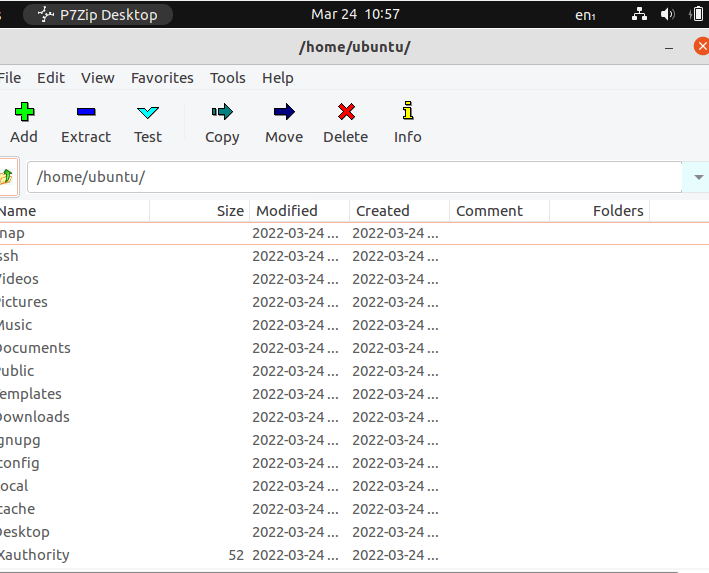Open the Edit menu
Viewport: 709px width, 573px height.
(x=51, y=78)
